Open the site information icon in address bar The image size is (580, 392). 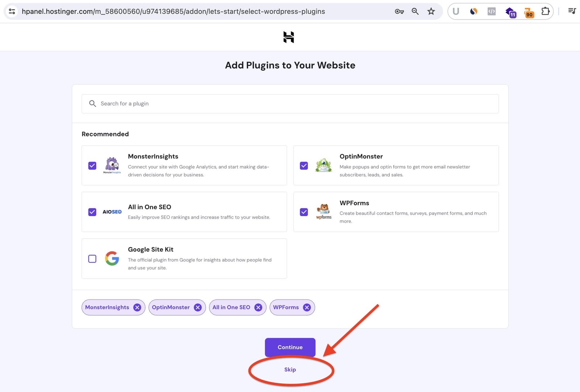12,11
